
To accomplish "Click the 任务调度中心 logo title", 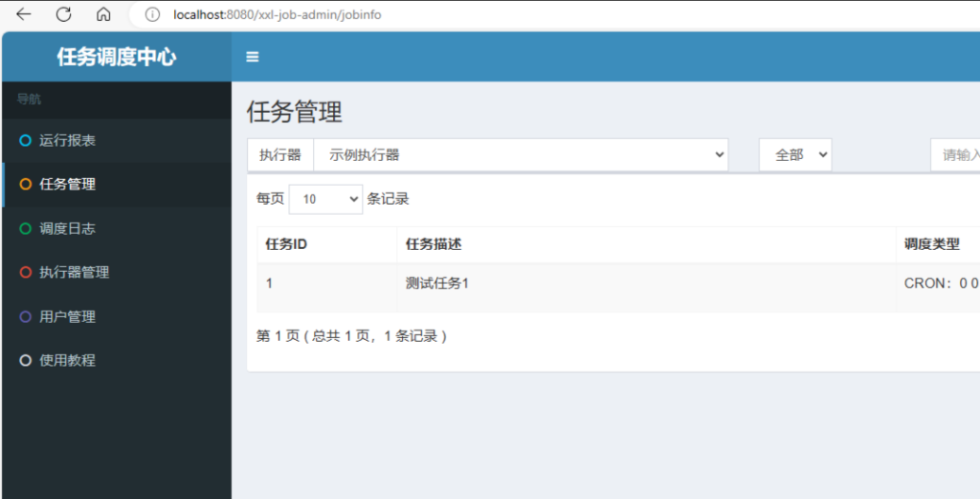I will tap(117, 57).
